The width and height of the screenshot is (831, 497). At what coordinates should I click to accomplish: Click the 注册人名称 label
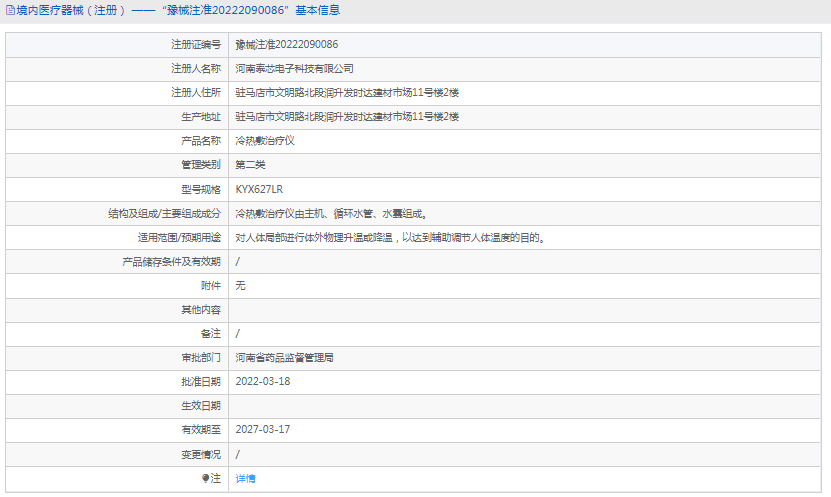coord(196,69)
